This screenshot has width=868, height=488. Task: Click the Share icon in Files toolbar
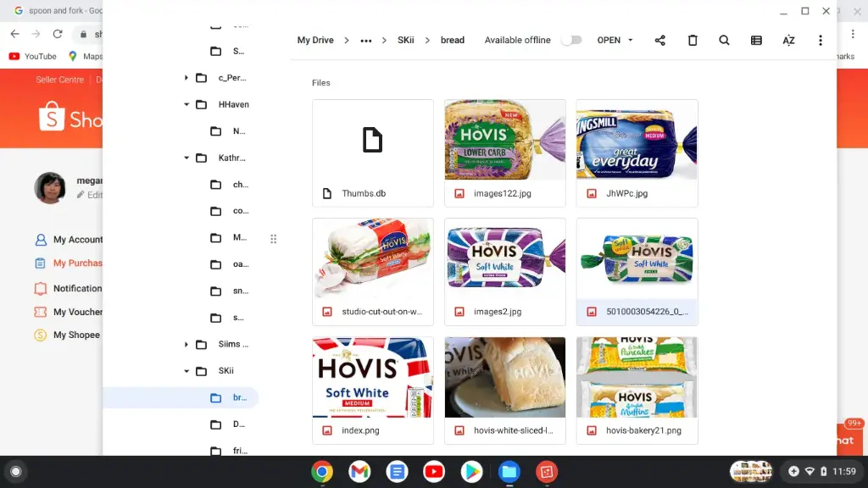point(659,41)
